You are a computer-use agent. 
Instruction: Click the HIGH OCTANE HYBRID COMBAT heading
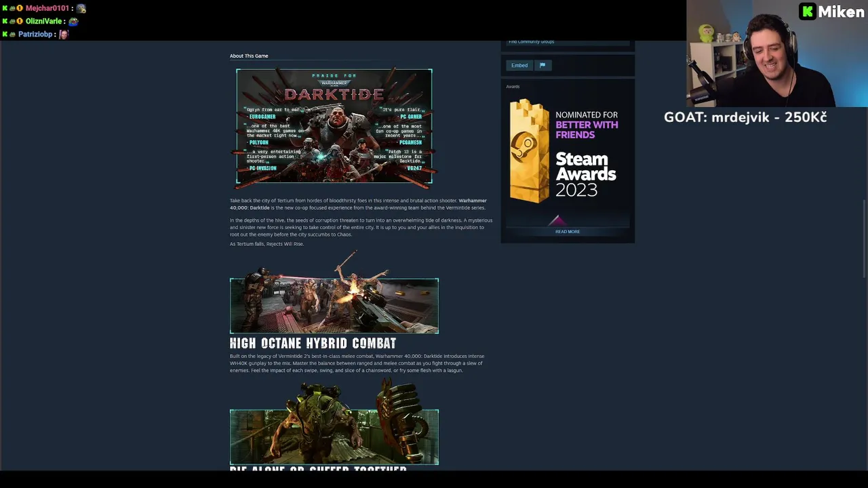(x=313, y=343)
